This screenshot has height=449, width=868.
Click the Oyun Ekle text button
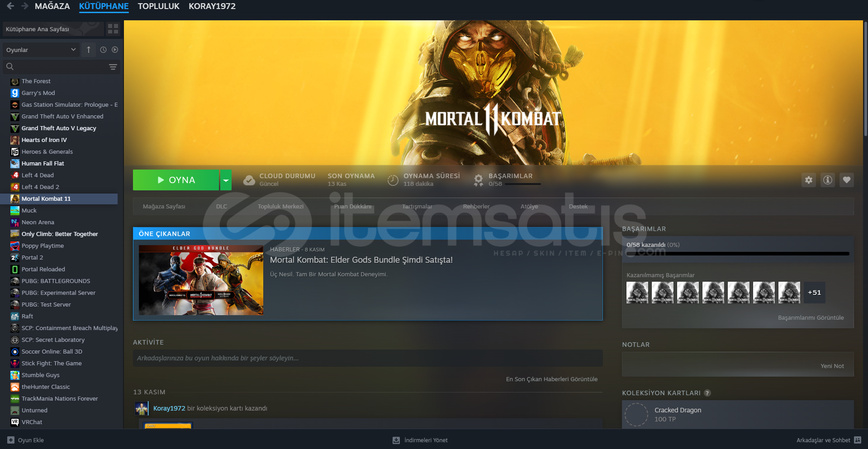[x=31, y=440]
